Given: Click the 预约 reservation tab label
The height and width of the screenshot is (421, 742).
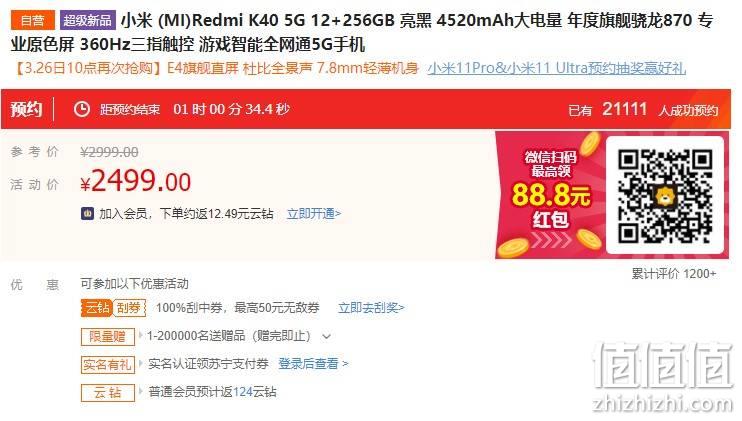Looking at the screenshot, I should 26,109.
